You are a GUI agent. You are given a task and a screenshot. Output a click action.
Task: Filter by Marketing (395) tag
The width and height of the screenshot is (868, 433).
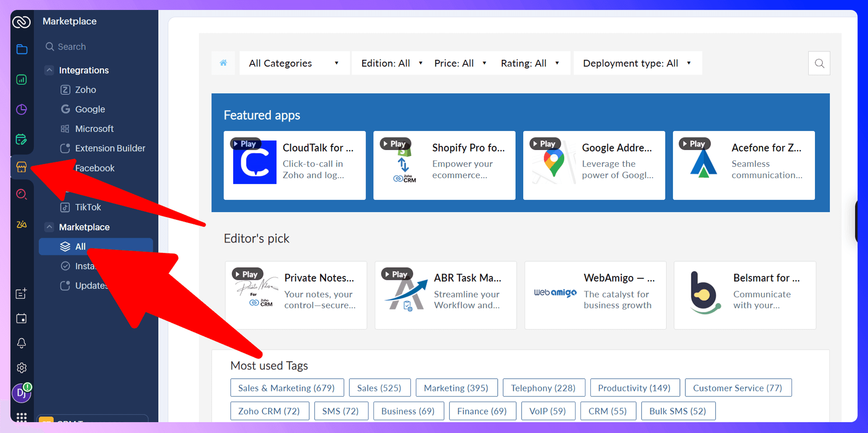[x=457, y=388]
